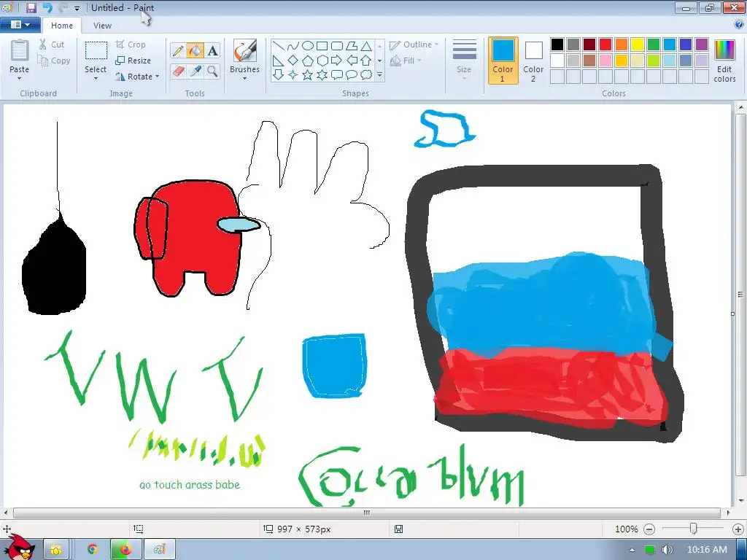Click the Save icon in quick access toolbar
The height and width of the screenshot is (560, 747).
31,7
